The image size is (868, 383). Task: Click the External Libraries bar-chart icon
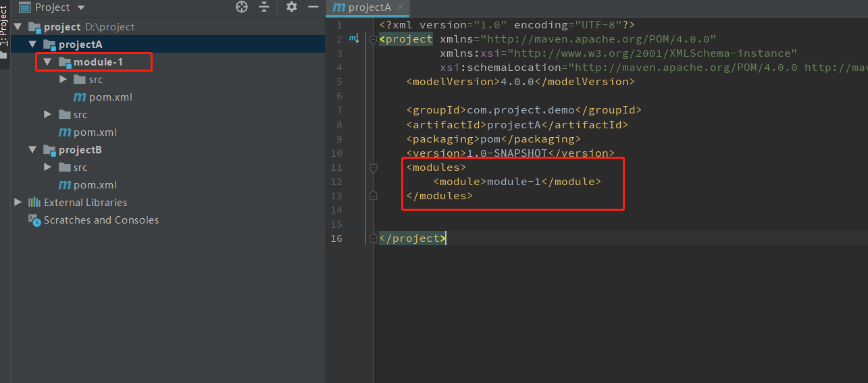pos(34,203)
